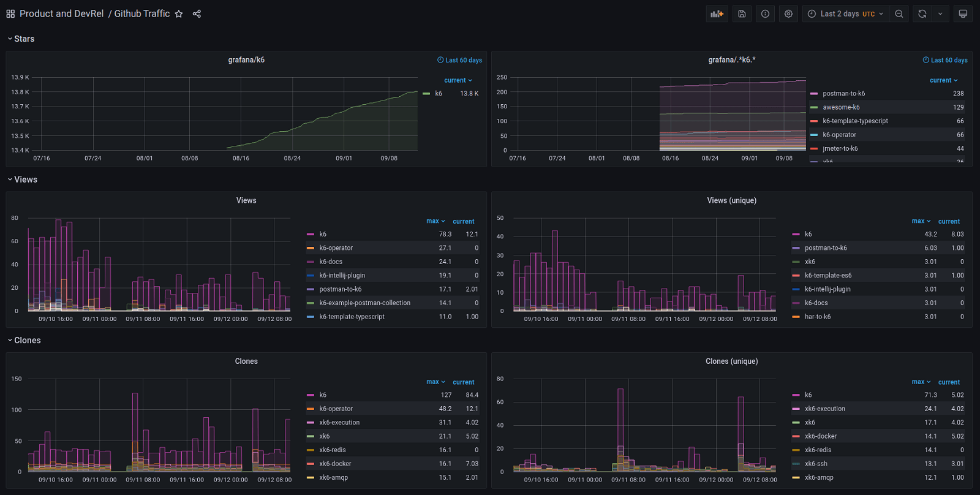
Task: Change xk6-amqp swatch in Clones legend
Action: 311,478
